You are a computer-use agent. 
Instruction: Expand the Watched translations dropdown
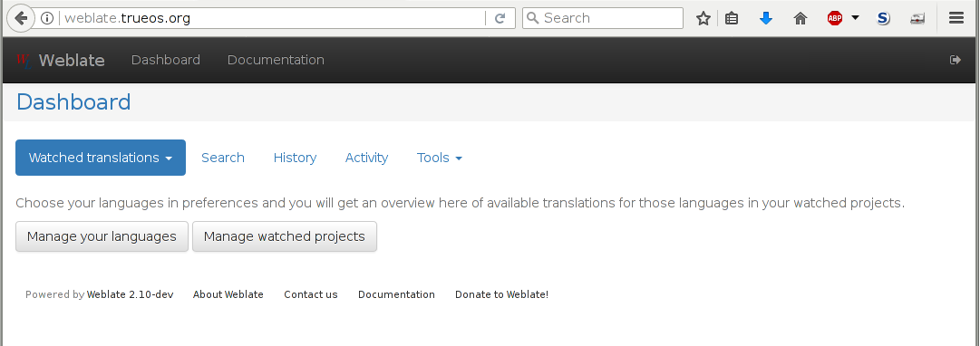coord(101,158)
